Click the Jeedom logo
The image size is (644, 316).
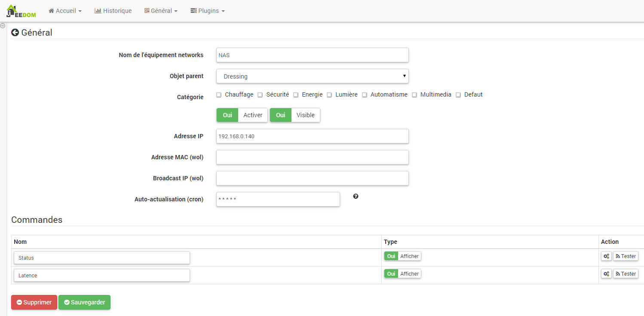point(21,11)
